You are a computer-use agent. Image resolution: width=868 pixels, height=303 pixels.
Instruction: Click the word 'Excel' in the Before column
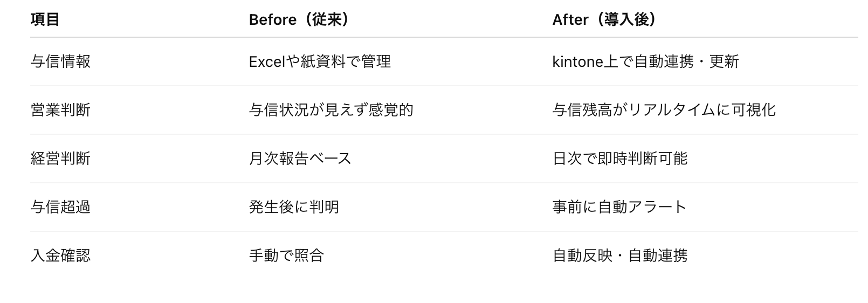tap(266, 62)
